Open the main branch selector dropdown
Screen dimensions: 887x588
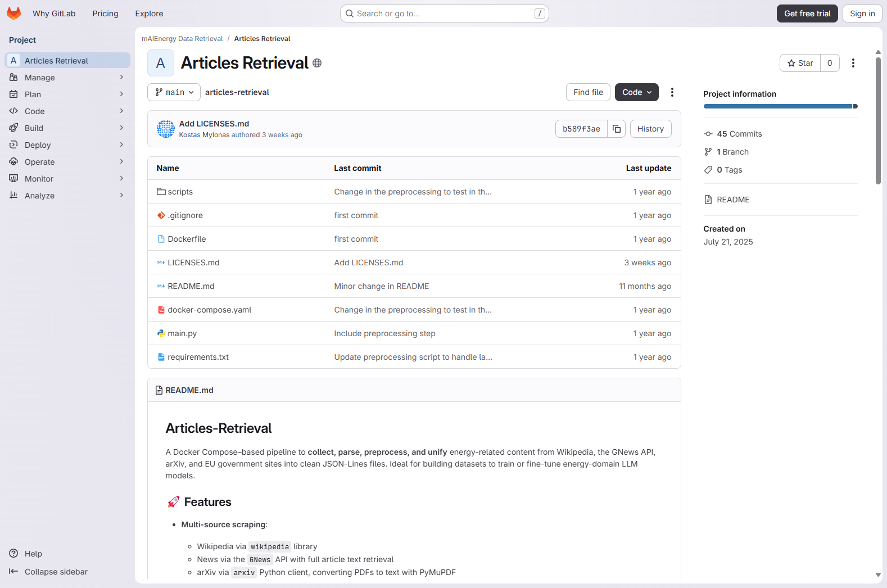[x=174, y=92]
